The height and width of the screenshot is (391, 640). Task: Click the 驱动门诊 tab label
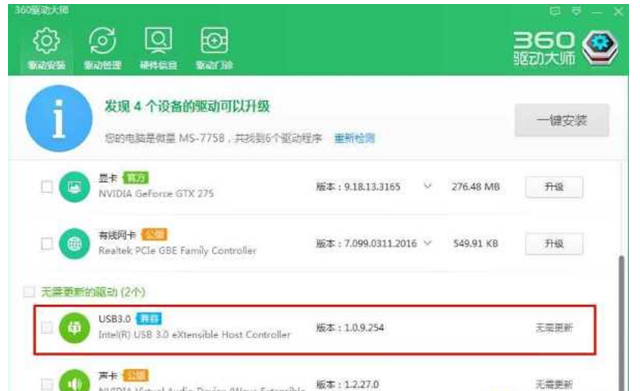pos(214,65)
